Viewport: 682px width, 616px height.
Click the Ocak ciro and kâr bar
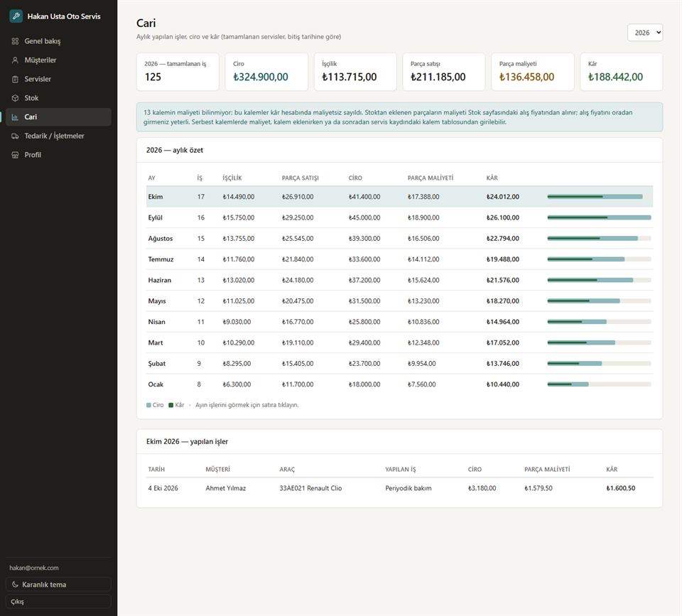[x=600, y=384]
